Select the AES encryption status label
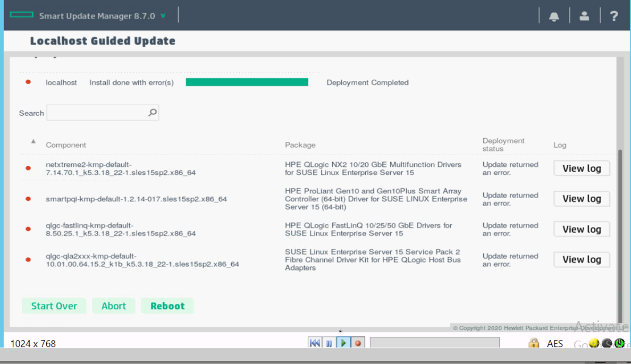Viewport: 631px width, 364px height. [x=555, y=343]
